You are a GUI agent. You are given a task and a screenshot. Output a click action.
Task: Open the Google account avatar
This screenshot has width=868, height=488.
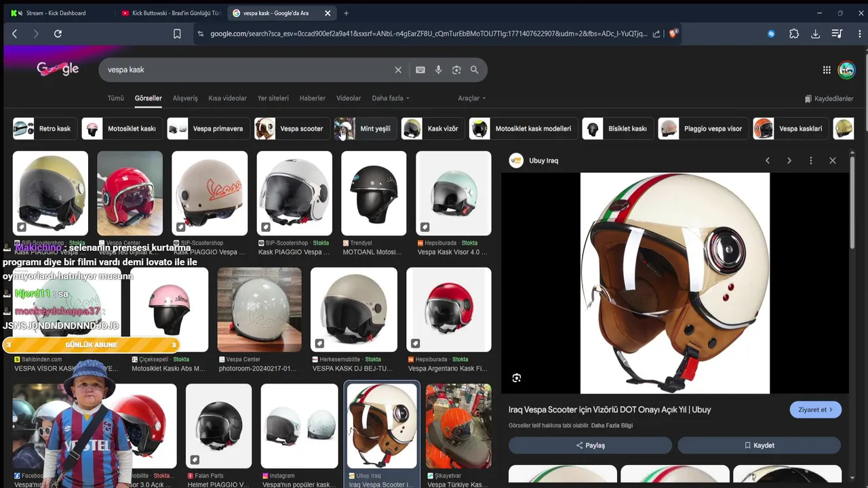coord(846,70)
